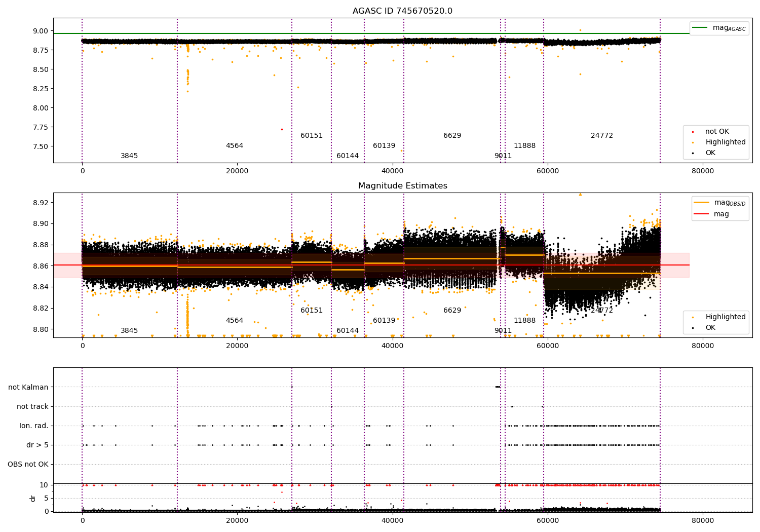Click the 8.25 tick on top plot y-axis

coord(41,89)
